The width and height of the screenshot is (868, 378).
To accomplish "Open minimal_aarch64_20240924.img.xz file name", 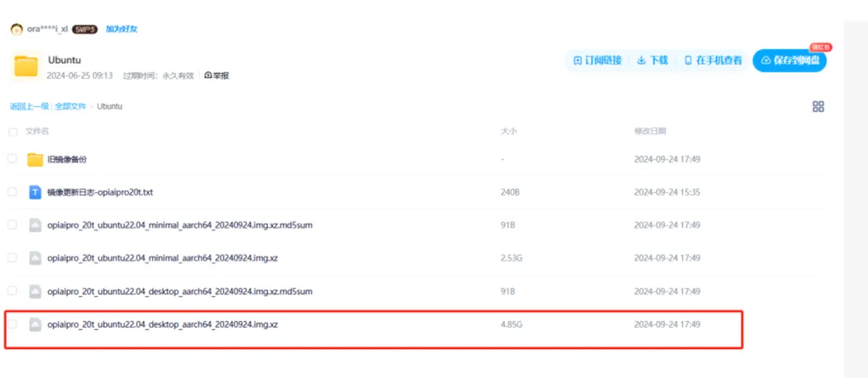I will point(162,258).
